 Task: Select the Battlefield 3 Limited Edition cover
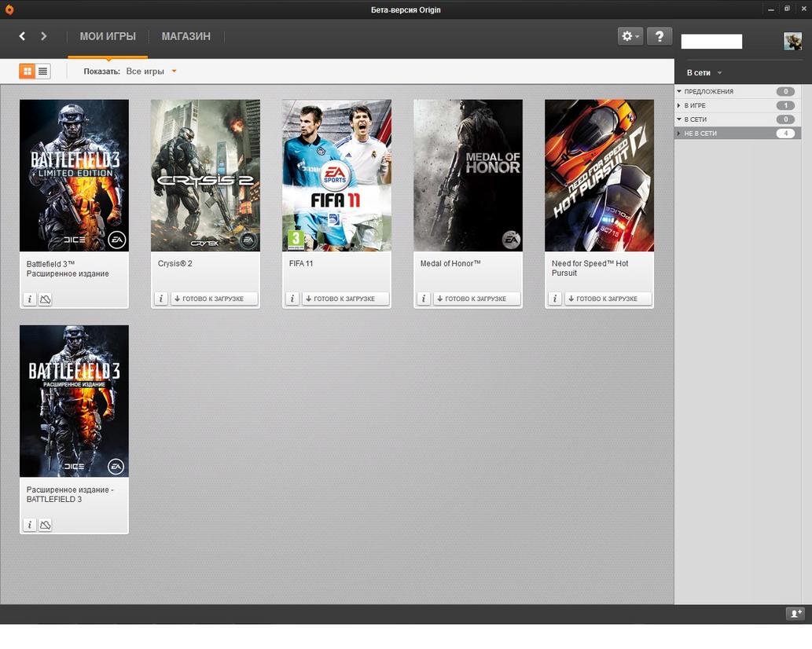tap(74, 175)
